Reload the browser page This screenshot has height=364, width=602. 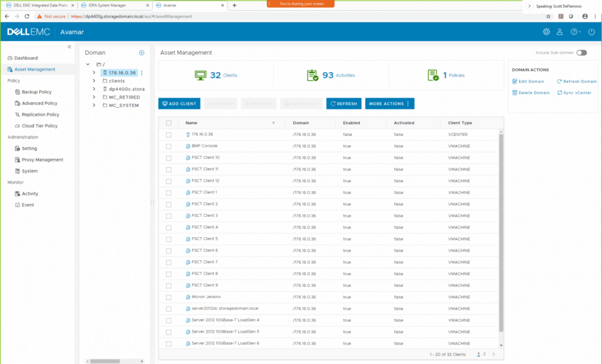27,16
